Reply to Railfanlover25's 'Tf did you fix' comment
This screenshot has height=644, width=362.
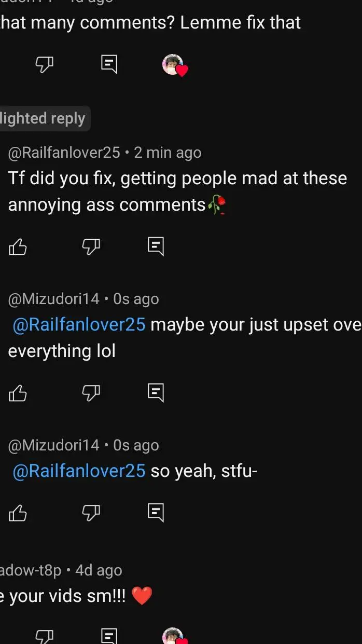tap(156, 246)
